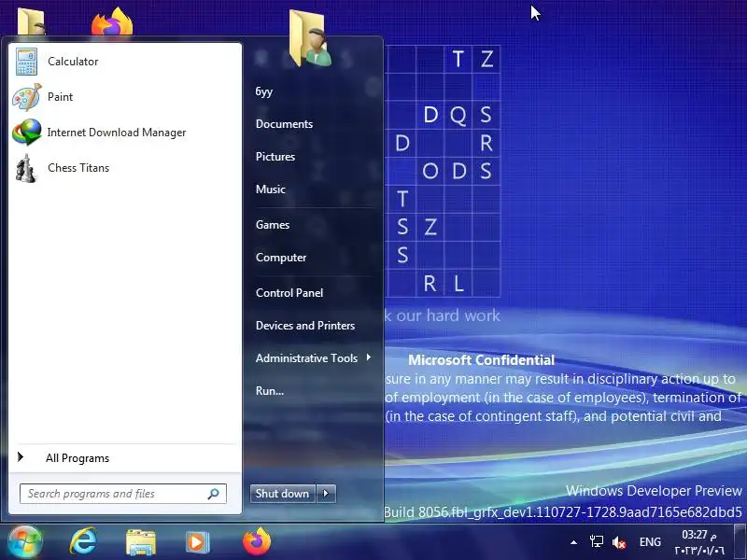The image size is (747, 560).
Task: Click the Start orb button
Action: 25,541
